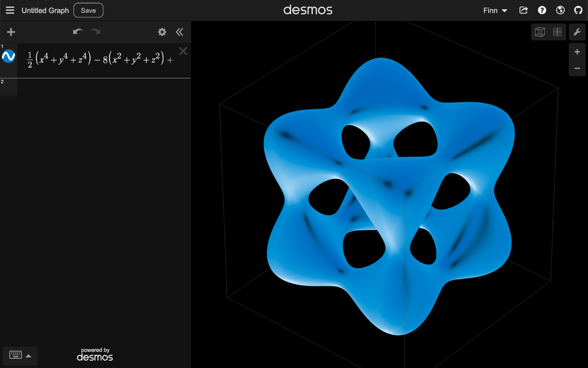Delete expression 1

tap(183, 51)
